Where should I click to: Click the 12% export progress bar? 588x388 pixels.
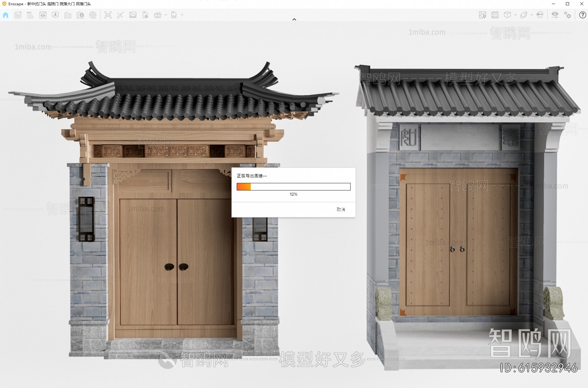[293, 187]
